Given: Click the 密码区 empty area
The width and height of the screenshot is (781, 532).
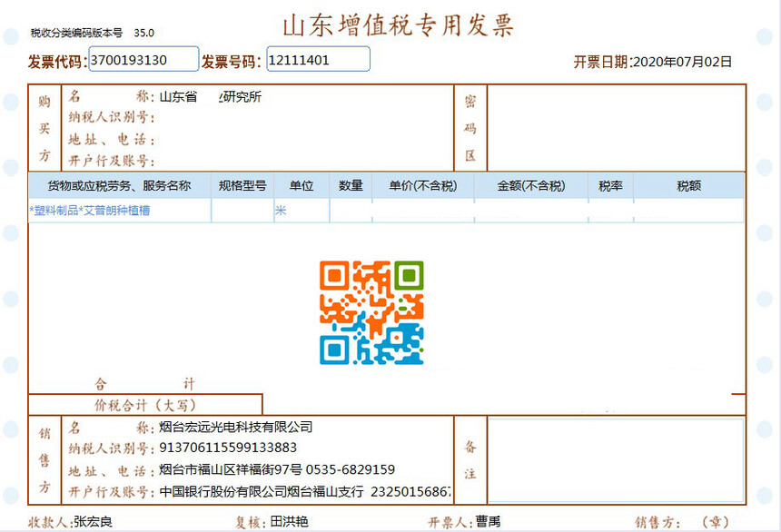Looking at the screenshot, I should point(616,128).
